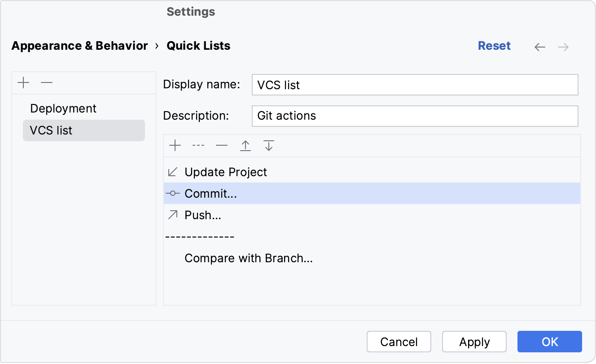
Task: Open Appearance & Behavior breadcrumb
Action: pyautogui.click(x=79, y=45)
